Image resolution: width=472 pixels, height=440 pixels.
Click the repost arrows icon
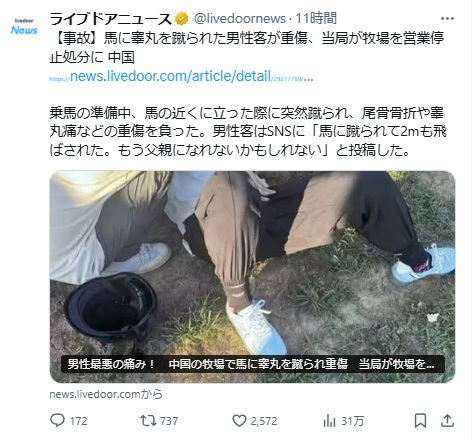148,421
